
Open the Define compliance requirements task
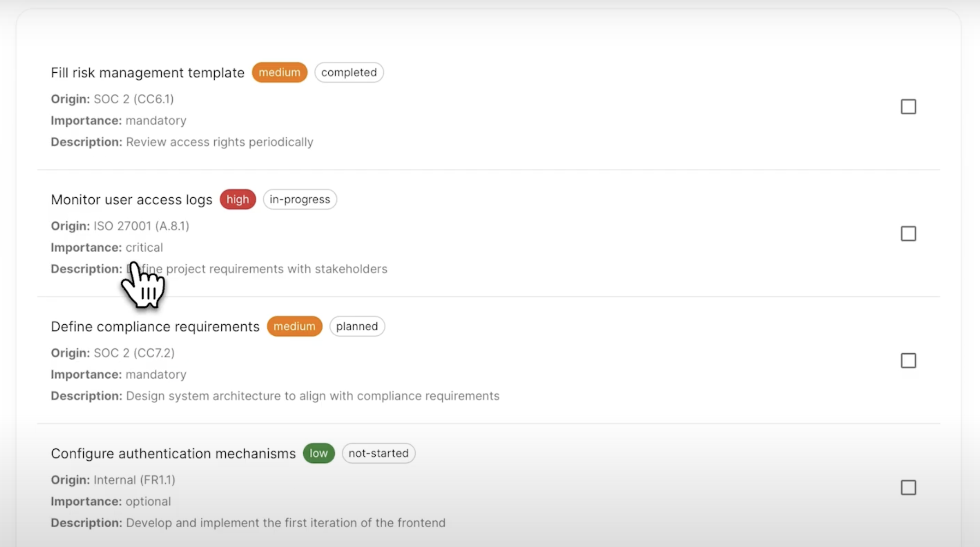pos(155,326)
